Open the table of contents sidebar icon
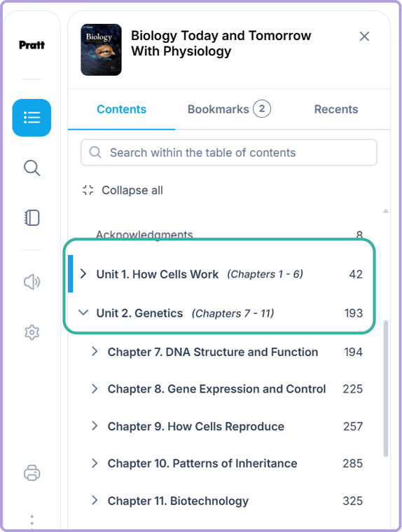402x532 pixels. click(x=32, y=118)
